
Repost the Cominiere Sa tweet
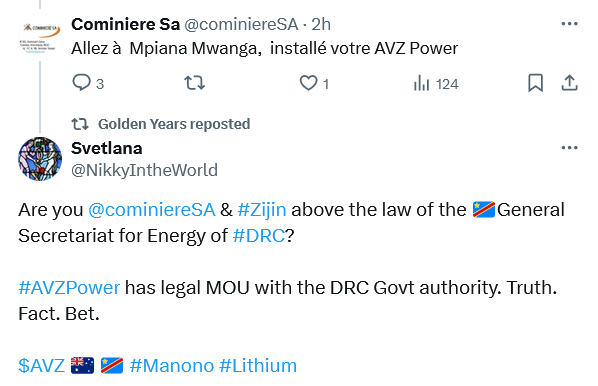click(x=195, y=83)
